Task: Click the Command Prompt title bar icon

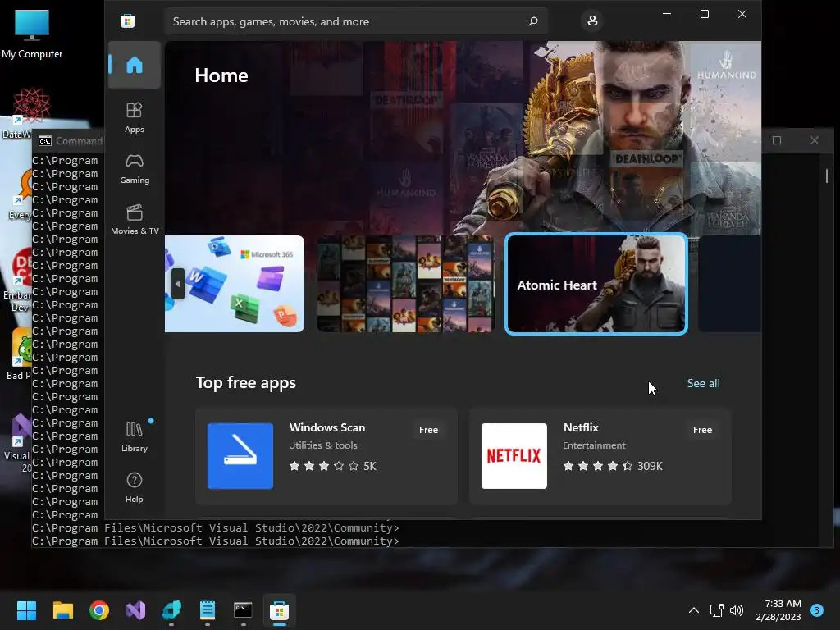Action: pos(45,141)
